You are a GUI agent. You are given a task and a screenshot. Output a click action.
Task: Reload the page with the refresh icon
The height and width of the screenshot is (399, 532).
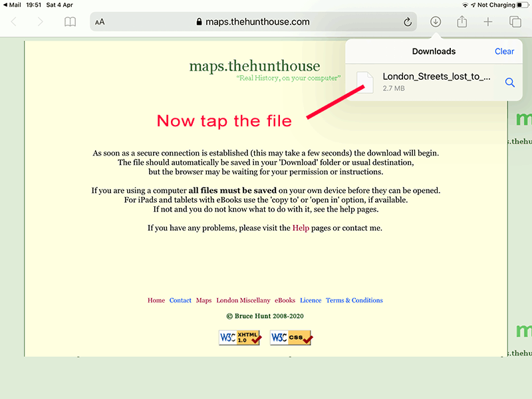click(408, 22)
